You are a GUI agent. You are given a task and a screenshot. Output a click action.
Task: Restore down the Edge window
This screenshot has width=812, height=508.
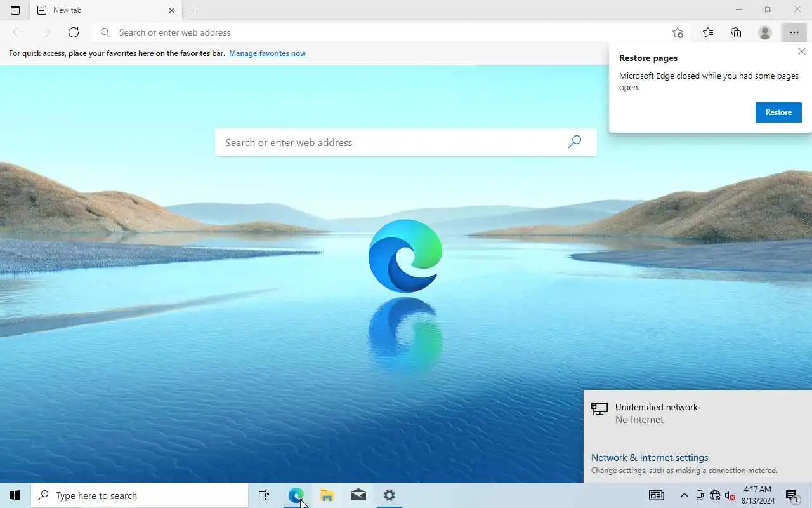(x=768, y=10)
